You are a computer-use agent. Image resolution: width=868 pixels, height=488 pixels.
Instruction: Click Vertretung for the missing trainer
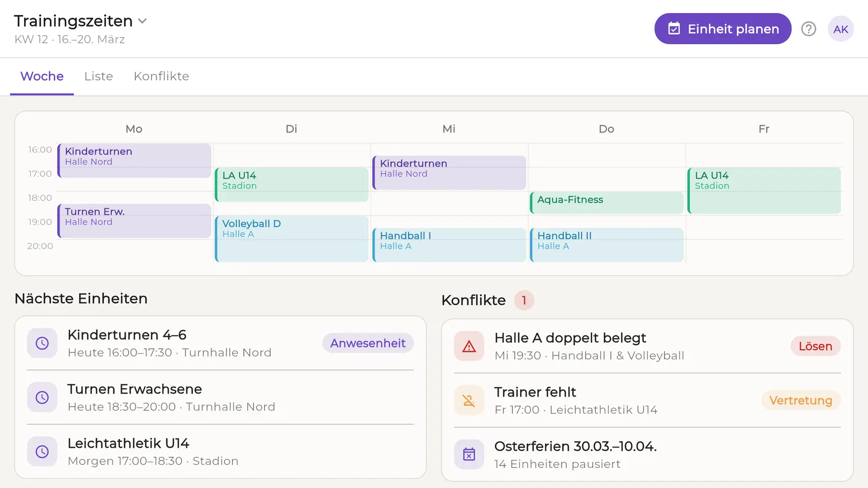coord(801,400)
